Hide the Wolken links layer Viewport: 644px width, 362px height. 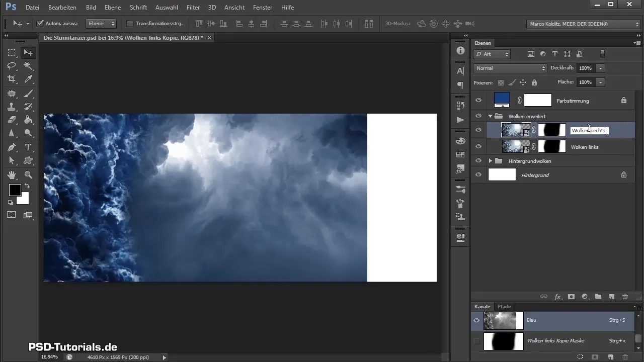point(478,147)
